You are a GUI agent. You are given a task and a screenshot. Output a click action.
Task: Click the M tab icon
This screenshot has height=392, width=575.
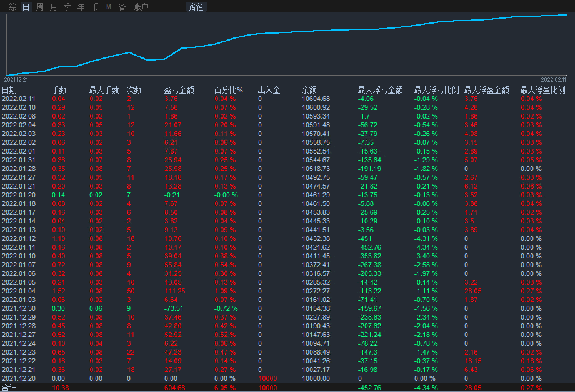[109, 7]
